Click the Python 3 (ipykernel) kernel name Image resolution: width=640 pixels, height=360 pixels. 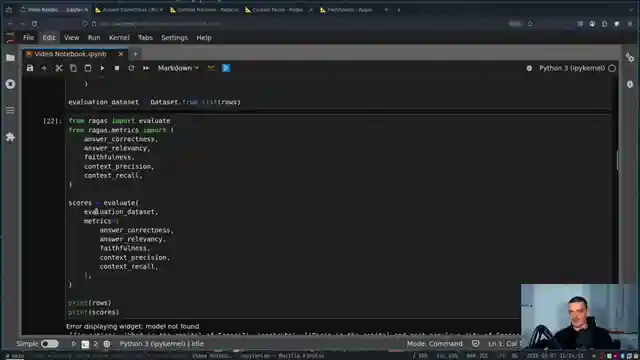click(x=572, y=68)
